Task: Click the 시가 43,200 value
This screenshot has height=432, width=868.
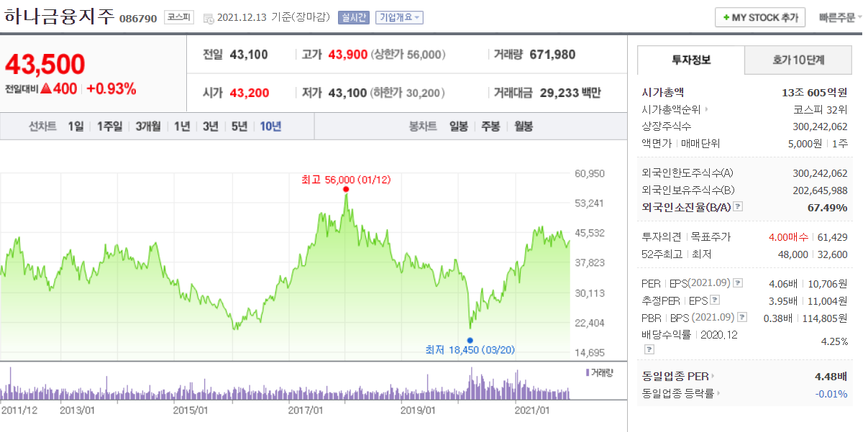Action: click(249, 93)
